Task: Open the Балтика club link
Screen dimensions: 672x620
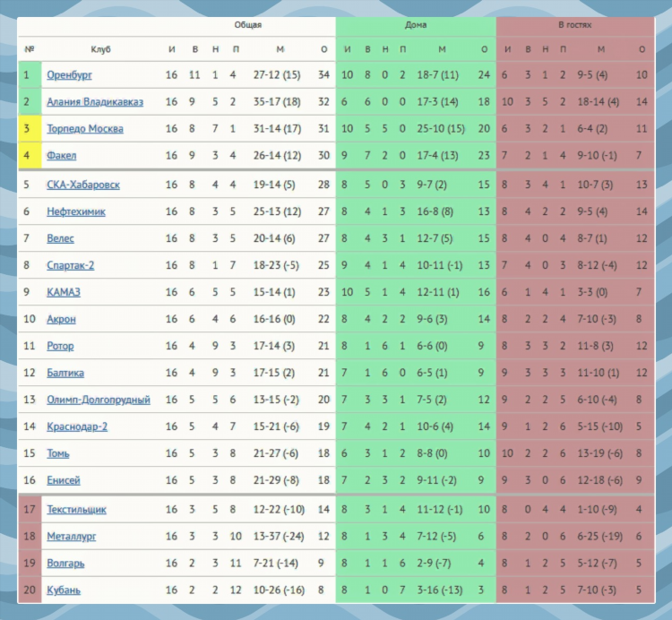Action: (65, 373)
